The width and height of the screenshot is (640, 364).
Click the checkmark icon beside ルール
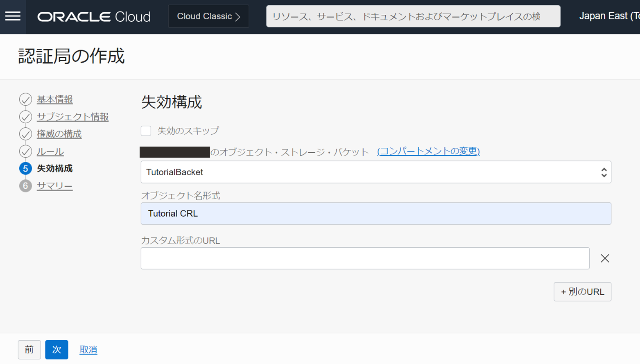click(x=25, y=151)
